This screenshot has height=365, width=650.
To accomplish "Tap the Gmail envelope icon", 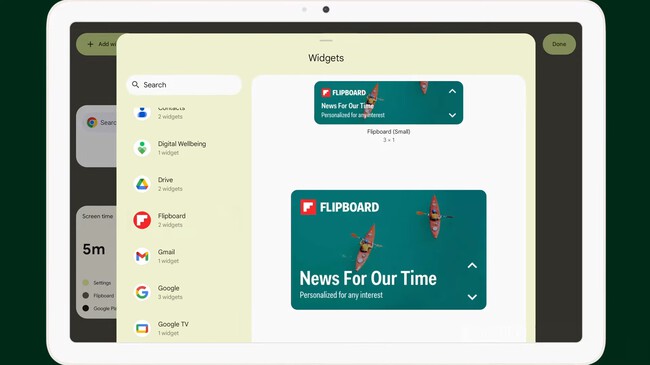I will click(x=142, y=256).
